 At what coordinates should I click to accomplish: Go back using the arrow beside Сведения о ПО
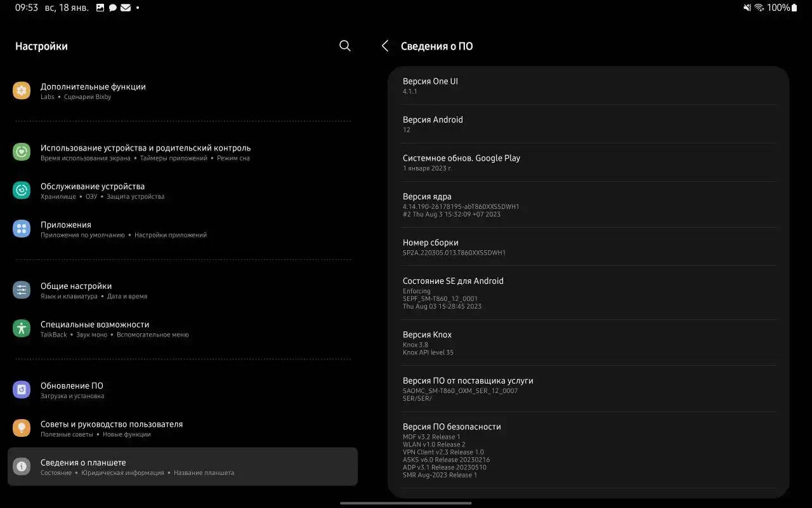click(385, 46)
